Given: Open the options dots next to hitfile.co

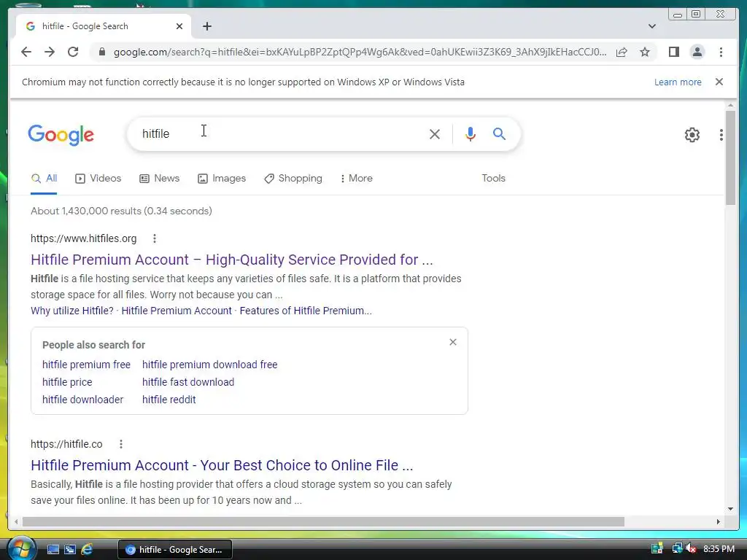Looking at the screenshot, I should (x=121, y=444).
